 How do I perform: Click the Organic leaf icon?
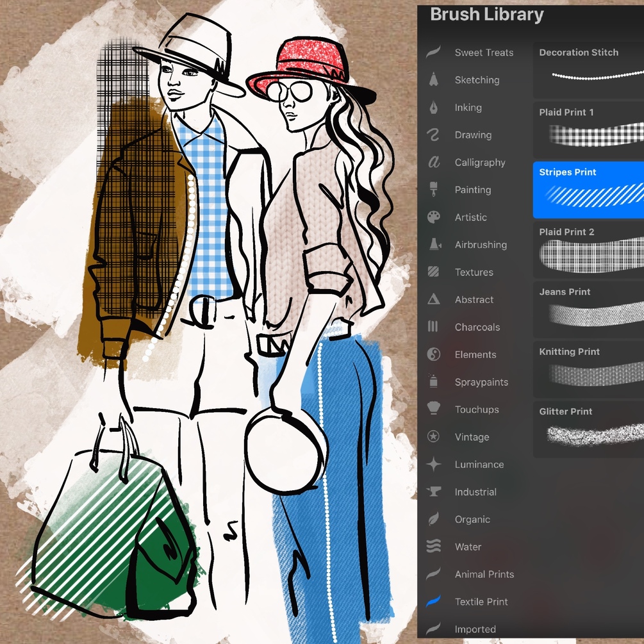pos(433,519)
